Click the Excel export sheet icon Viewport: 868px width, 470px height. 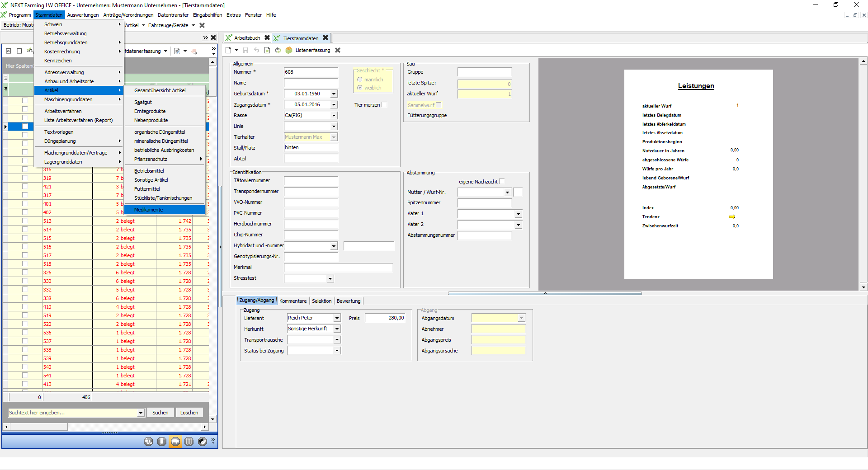267,50
